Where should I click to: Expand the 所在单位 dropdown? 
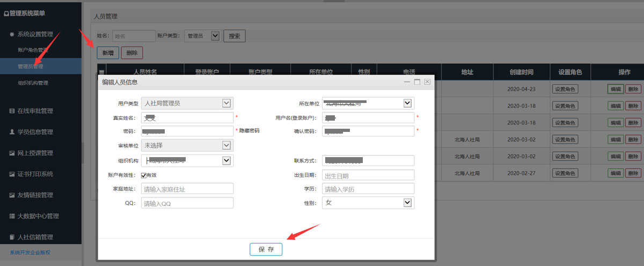[407, 103]
